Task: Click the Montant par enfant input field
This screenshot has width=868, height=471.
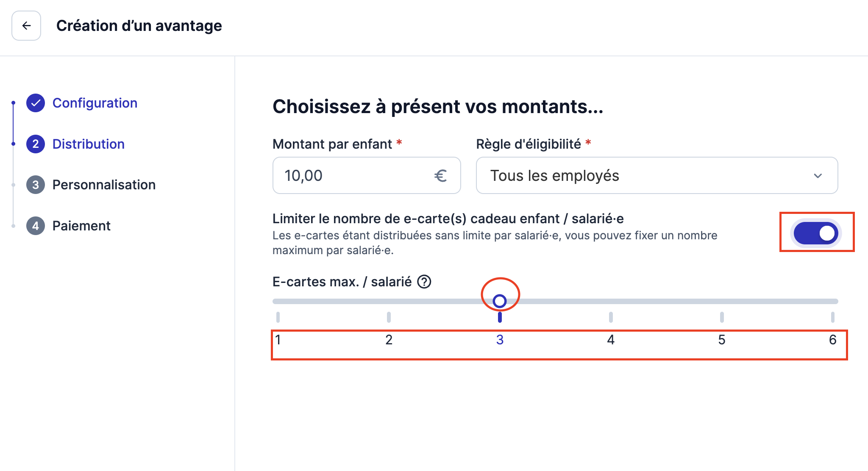Action: (367, 175)
